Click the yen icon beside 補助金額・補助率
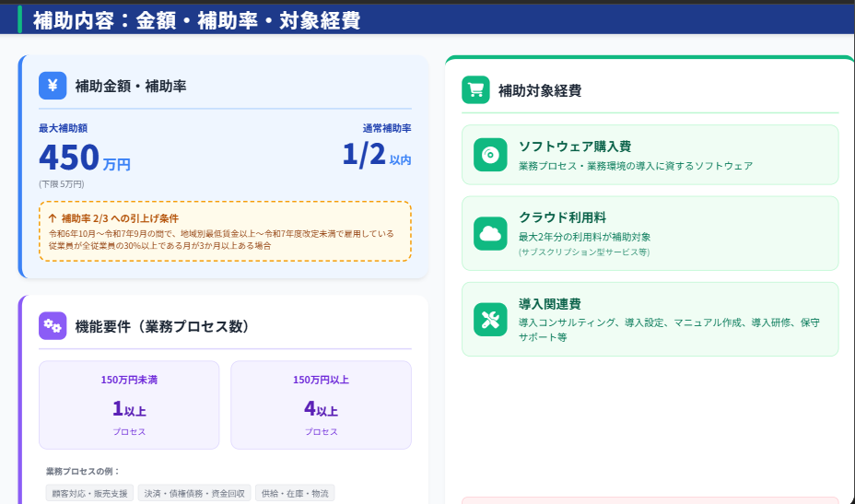 click(53, 86)
